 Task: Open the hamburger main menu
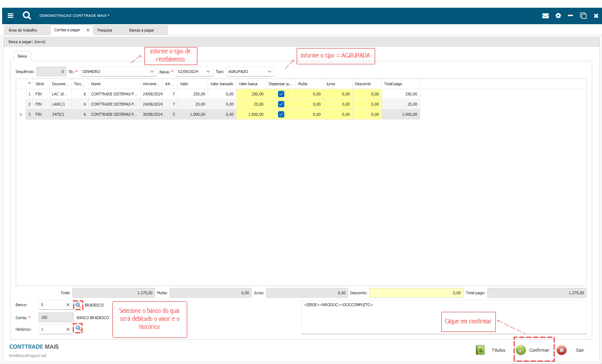[x=11, y=15]
